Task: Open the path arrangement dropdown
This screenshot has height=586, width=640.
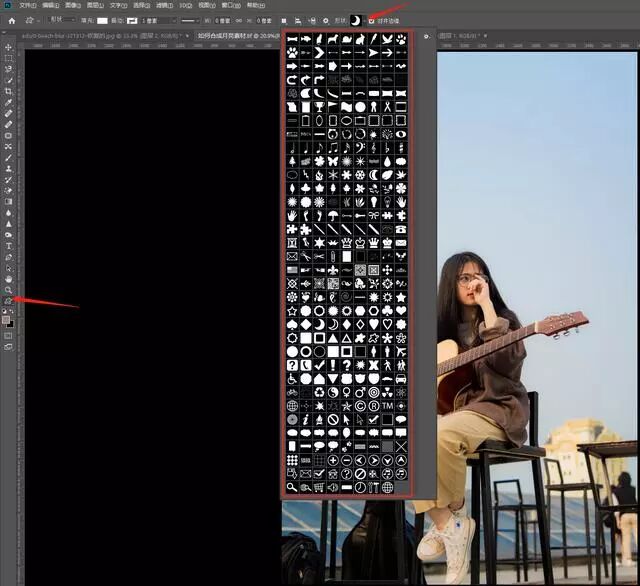Action: point(312,21)
